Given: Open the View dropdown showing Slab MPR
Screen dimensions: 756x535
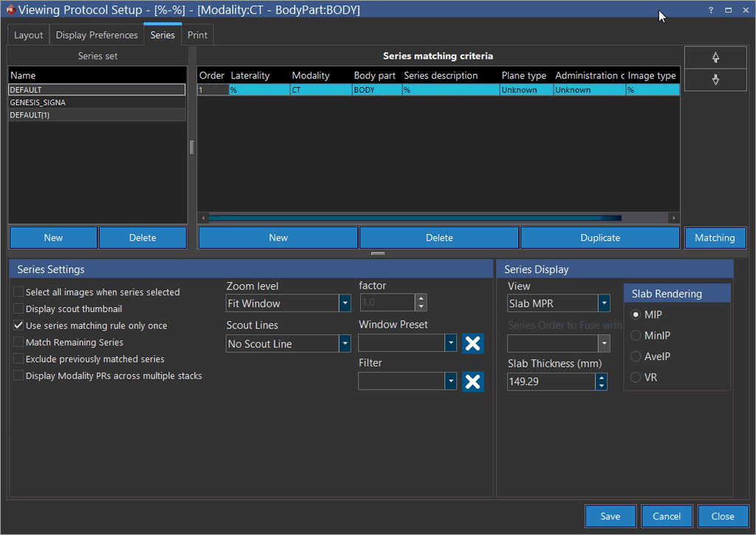Looking at the screenshot, I should 604,303.
